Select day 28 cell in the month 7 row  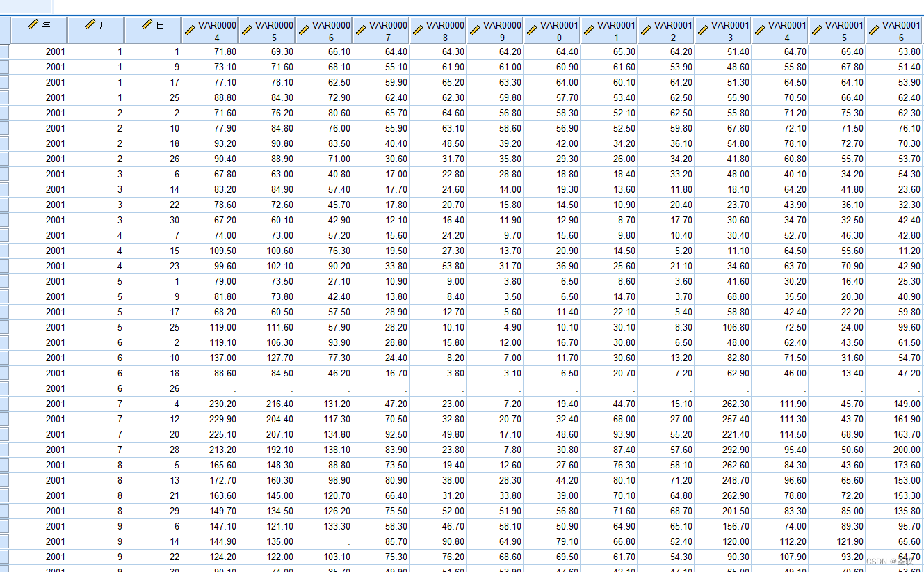(153, 450)
